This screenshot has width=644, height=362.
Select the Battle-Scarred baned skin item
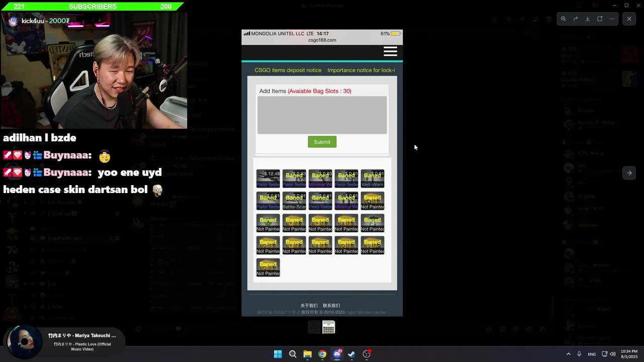294,201
